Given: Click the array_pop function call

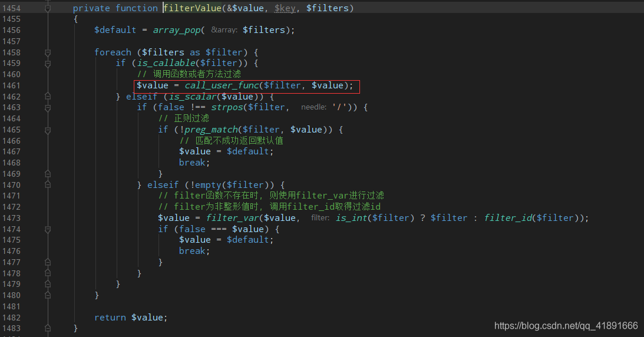Looking at the screenshot, I should pyautogui.click(x=177, y=30).
